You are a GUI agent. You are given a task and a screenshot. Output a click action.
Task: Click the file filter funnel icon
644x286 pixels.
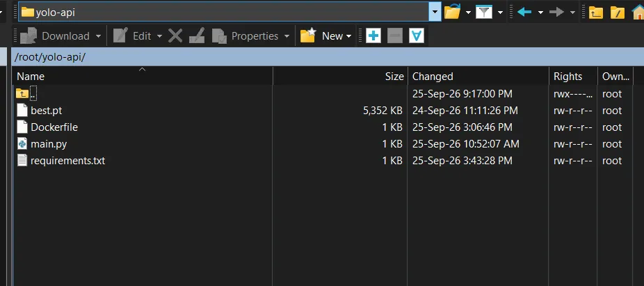point(484,13)
